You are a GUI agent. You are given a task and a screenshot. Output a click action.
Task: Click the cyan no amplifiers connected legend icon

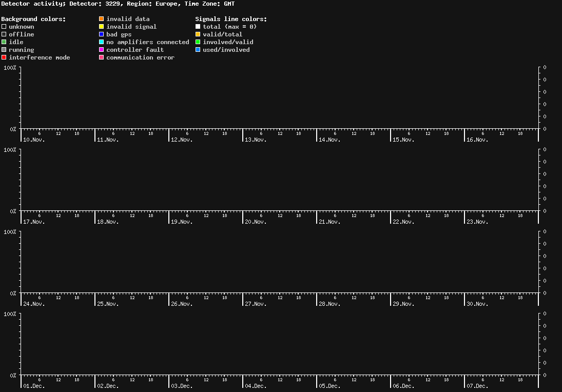click(x=102, y=42)
